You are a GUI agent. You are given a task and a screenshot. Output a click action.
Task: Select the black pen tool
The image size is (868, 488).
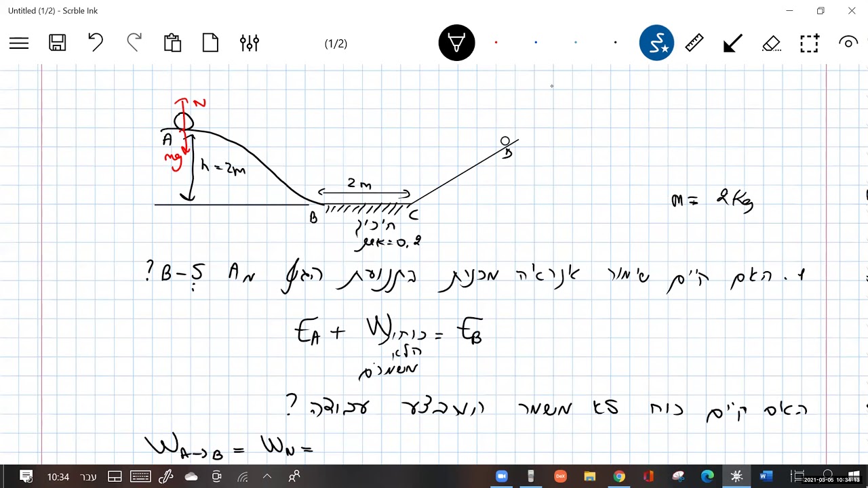pos(456,43)
